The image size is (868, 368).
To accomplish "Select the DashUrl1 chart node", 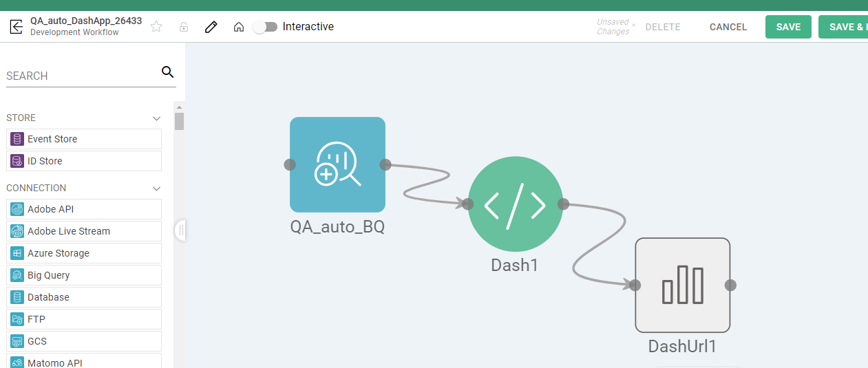I will pyautogui.click(x=682, y=285).
